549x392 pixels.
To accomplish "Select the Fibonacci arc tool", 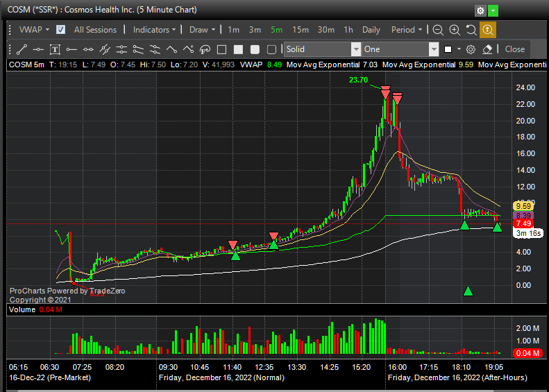I will (x=205, y=49).
